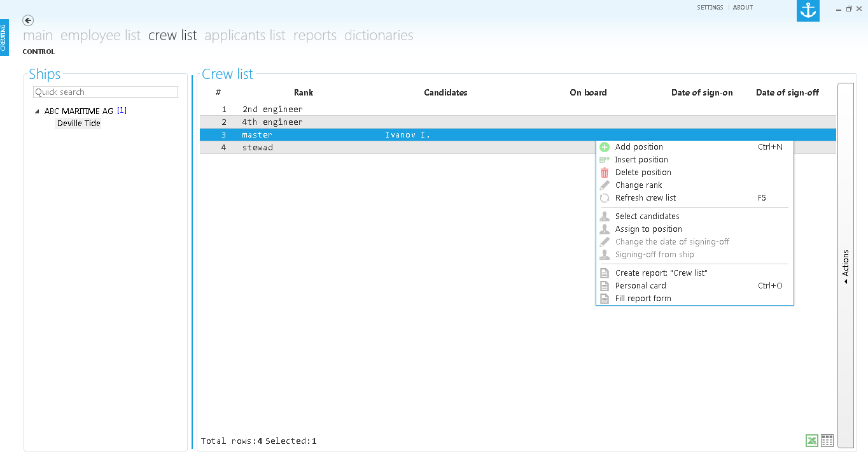The height and width of the screenshot is (454, 868).
Task: Choose Add position from context menu
Action: (x=695, y=147)
